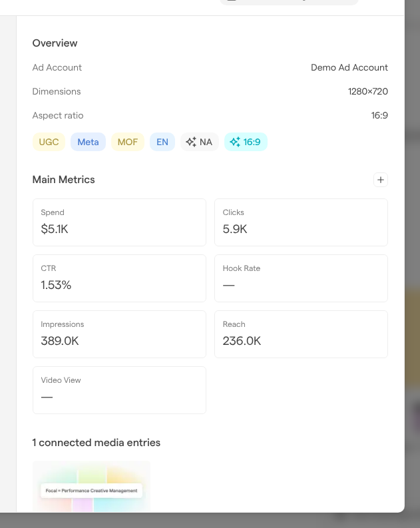Click the sparkle icon in 16:9 tag
The image size is (420, 528).
pyautogui.click(x=235, y=142)
